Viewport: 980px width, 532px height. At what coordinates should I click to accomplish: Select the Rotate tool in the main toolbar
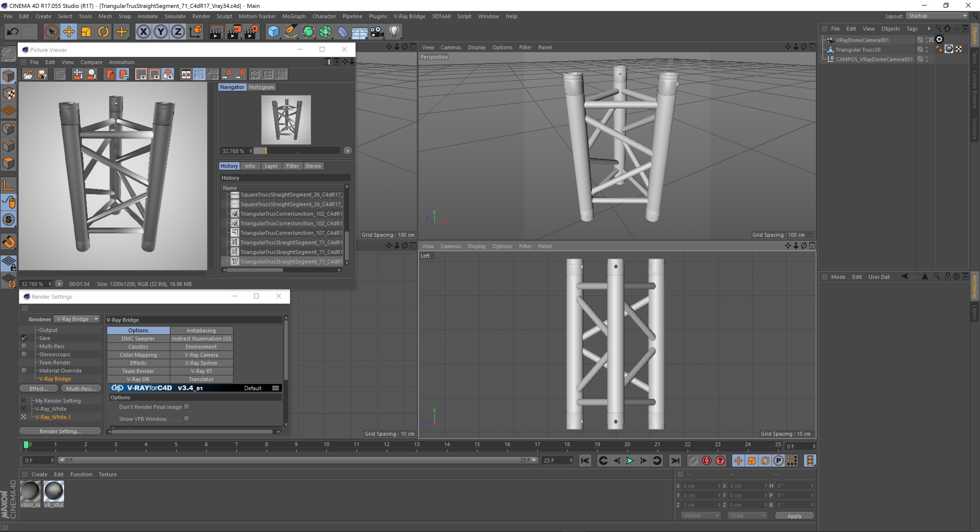click(x=103, y=32)
